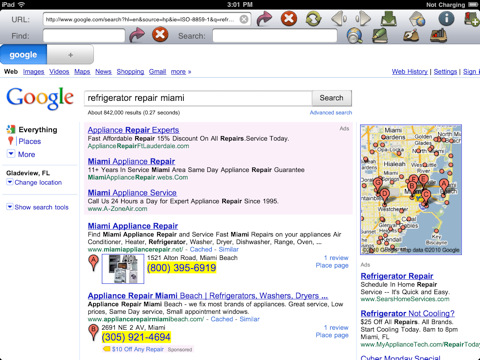
Task: Tap the globe magnifier web search icon
Action: click(355, 35)
